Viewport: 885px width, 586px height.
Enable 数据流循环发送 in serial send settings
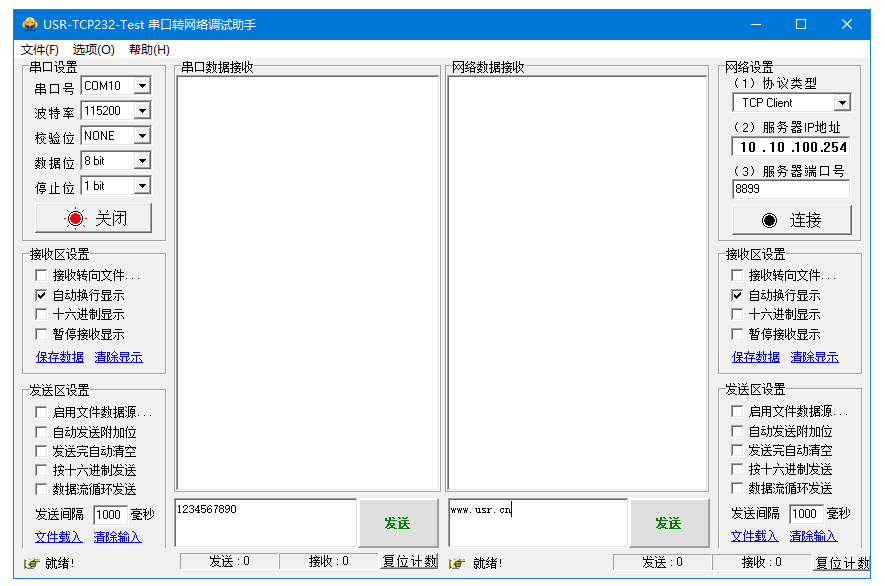(41, 490)
